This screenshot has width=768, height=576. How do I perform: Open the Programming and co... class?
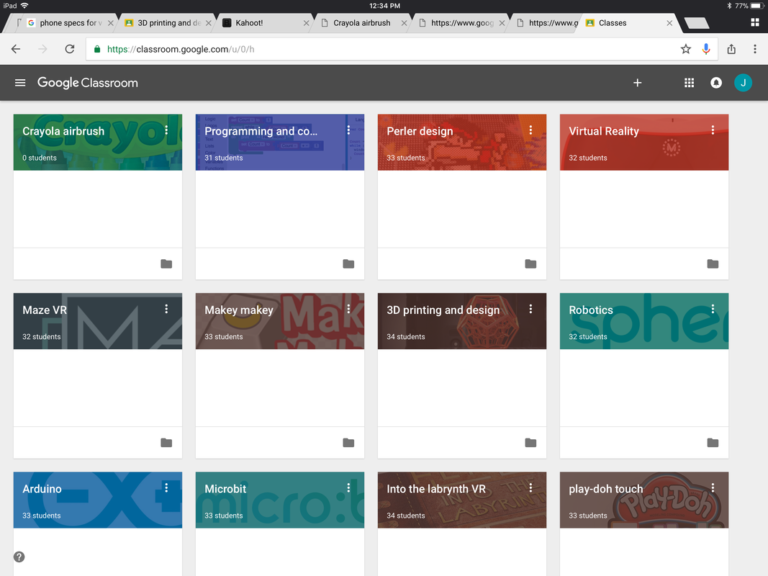point(261,131)
